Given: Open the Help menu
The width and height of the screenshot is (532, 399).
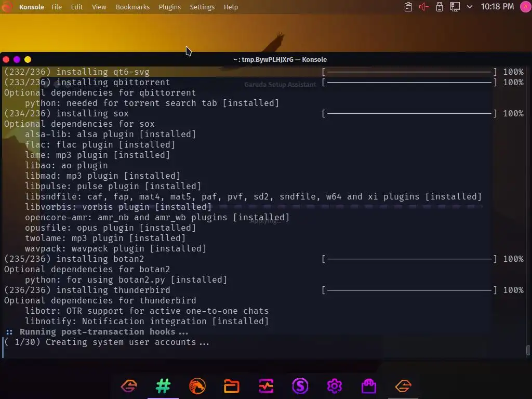Looking at the screenshot, I should point(231,7).
